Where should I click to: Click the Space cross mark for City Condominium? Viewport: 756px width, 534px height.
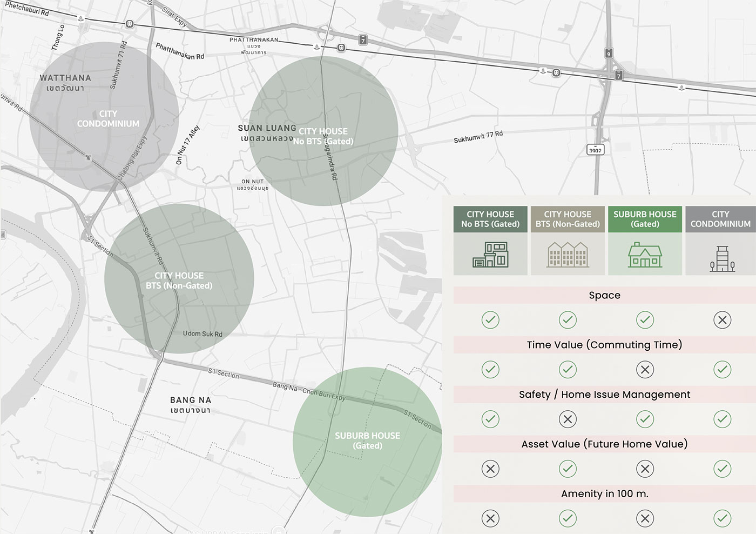[722, 320]
